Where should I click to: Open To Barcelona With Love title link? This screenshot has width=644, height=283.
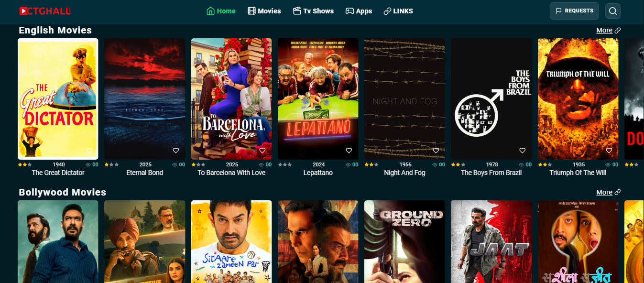point(231,173)
